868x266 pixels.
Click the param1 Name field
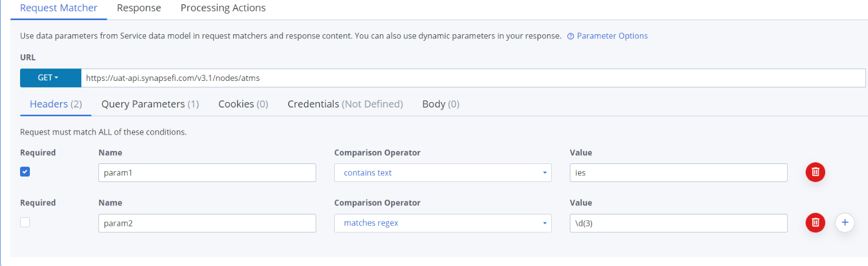pyautogui.click(x=207, y=173)
